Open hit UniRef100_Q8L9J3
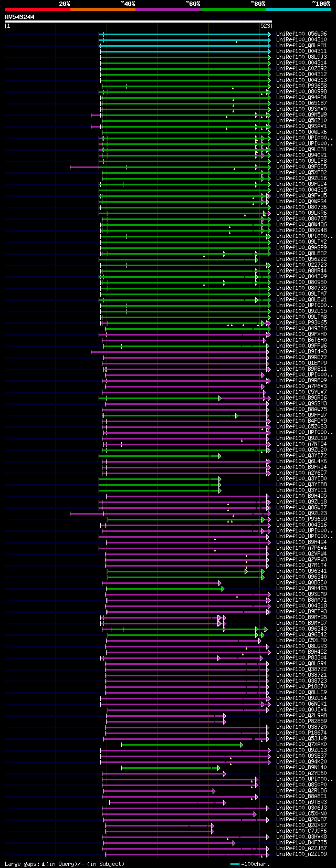 301,57
